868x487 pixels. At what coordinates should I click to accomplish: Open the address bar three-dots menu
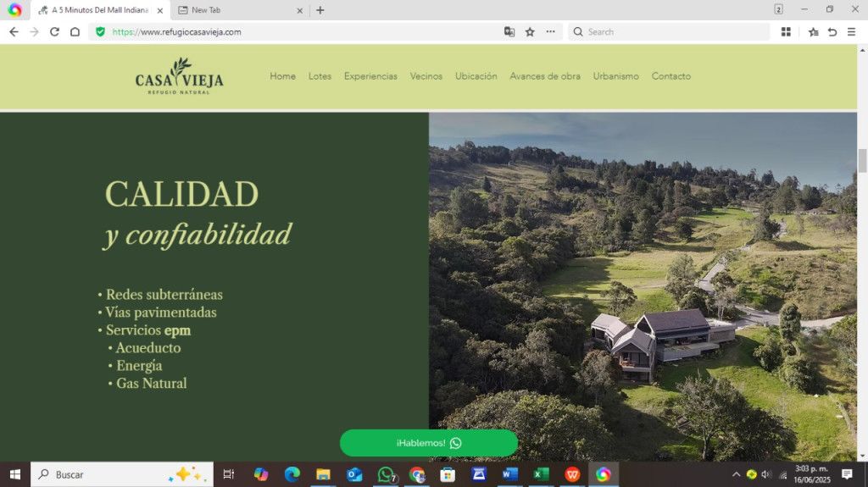point(550,32)
